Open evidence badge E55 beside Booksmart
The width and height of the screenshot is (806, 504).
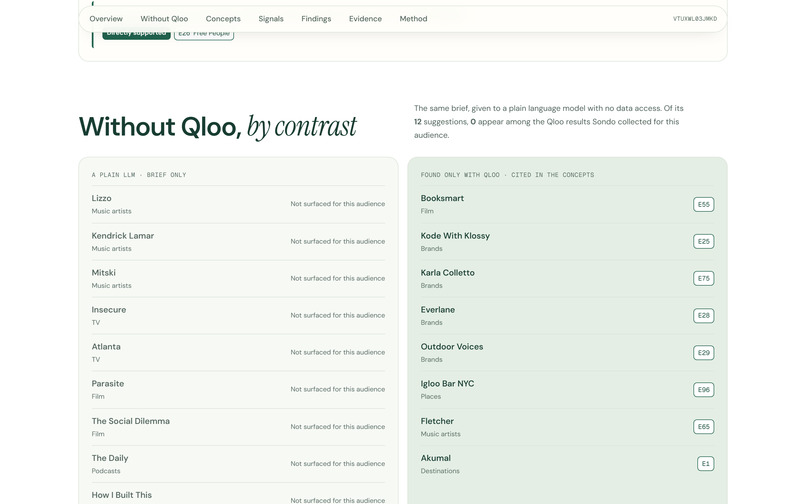pyautogui.click(x=704, y=204)
